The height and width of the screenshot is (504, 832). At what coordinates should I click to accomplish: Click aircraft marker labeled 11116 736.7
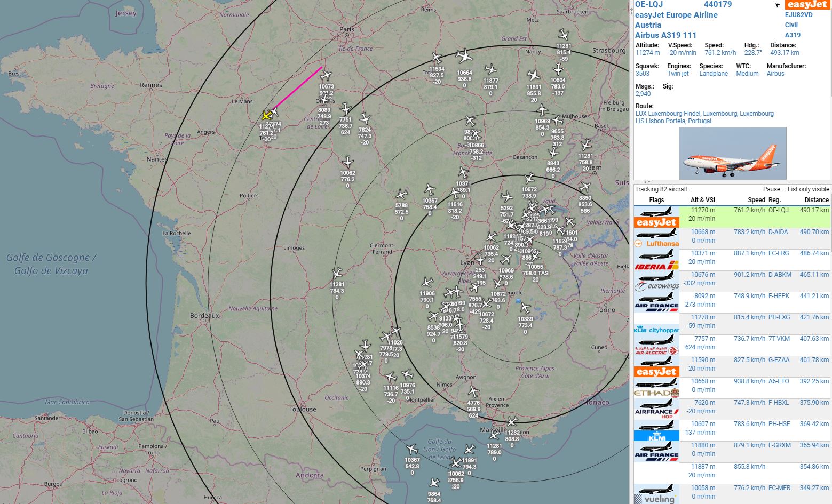pos(391,377)
